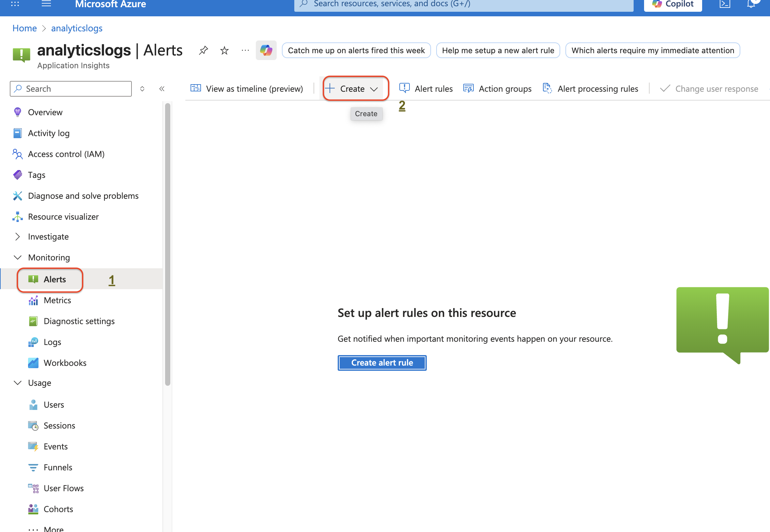The width and height of the screenshot is (770, 532).
Task: Toggle expand/collapse all sidebar groups
Action: 142,89
